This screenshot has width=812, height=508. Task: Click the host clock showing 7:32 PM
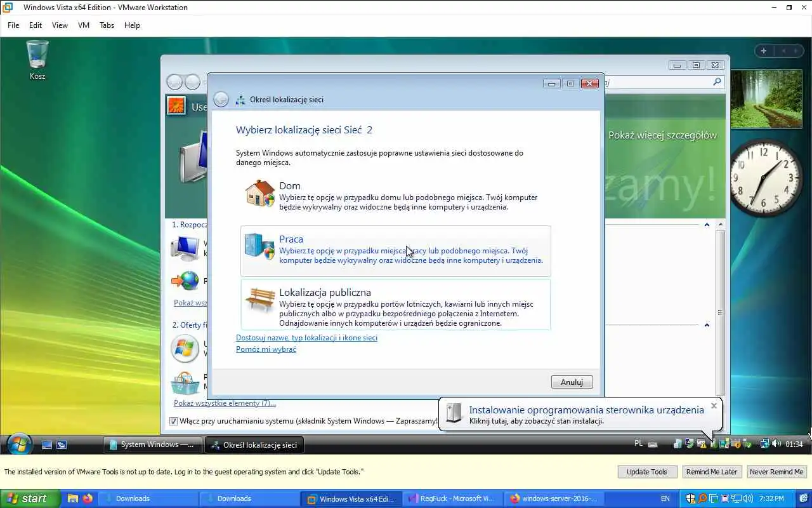click(x=771, y=498)
